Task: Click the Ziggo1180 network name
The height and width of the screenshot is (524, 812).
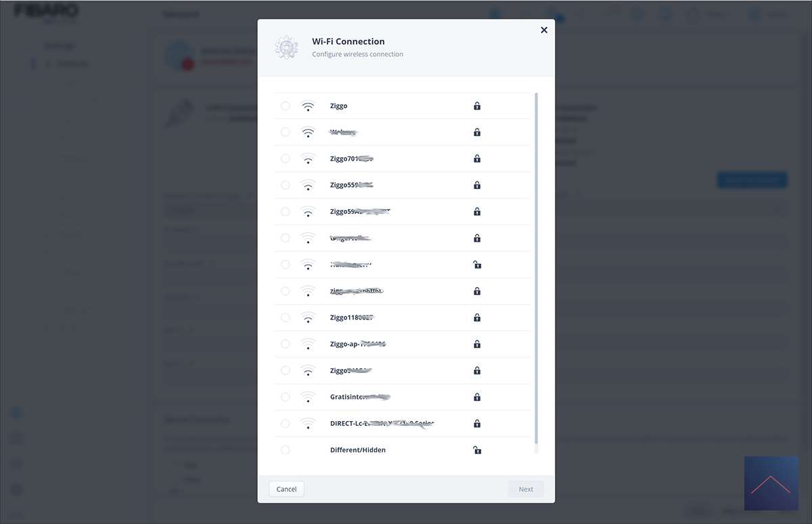Action: tap(351, 318)
